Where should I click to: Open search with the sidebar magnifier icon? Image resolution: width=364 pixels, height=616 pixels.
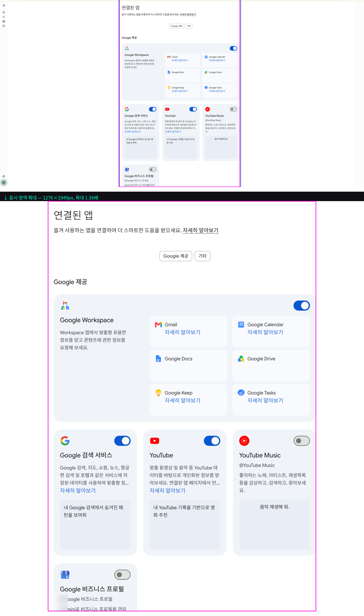tap(4, 17)
